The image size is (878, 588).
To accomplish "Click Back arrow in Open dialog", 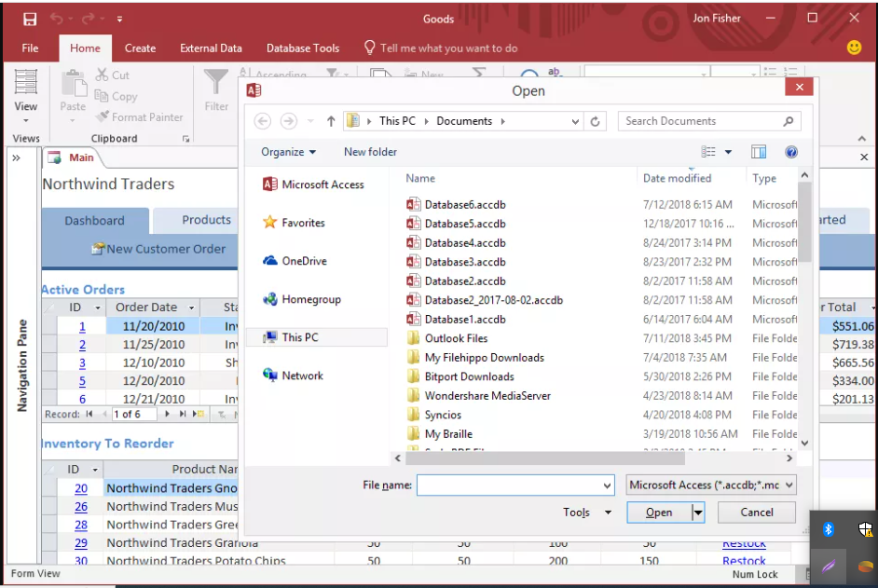I will pos(263,121).
